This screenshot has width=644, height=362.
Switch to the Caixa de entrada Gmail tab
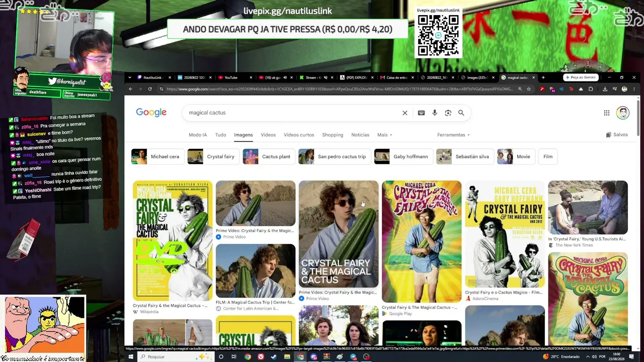(397, 77)
